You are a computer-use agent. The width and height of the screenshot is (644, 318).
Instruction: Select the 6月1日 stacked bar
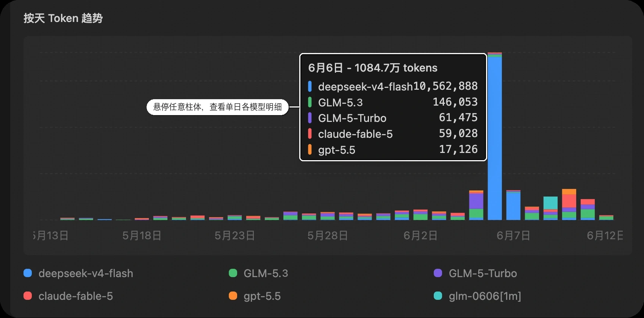click(x=402, y=215)
